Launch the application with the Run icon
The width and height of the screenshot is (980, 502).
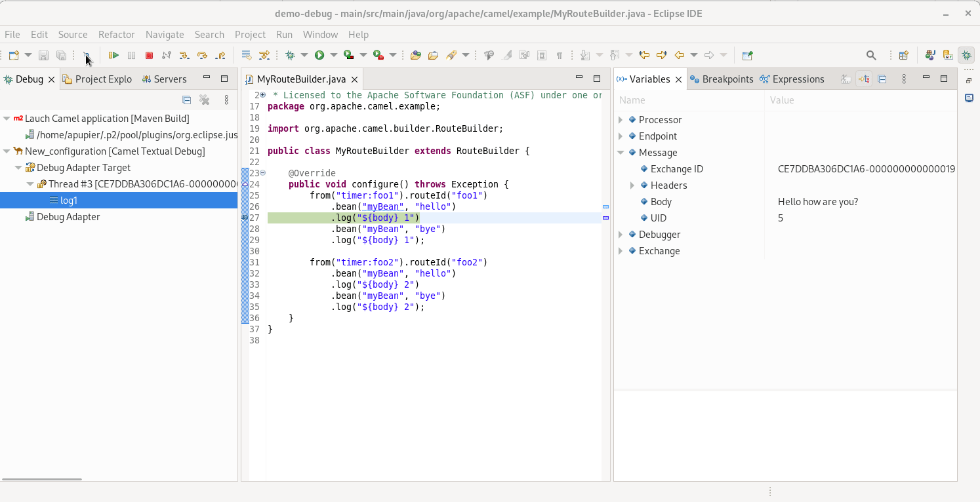(x=319, y=55)
